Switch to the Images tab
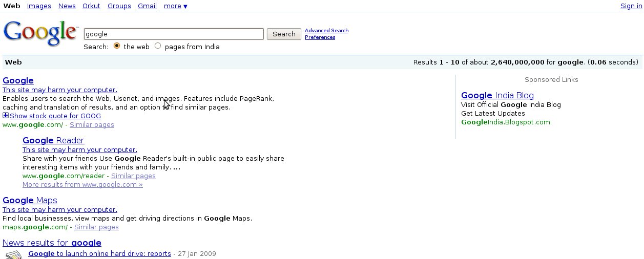Viewport: 644px width, 259px height. (39, 6)
